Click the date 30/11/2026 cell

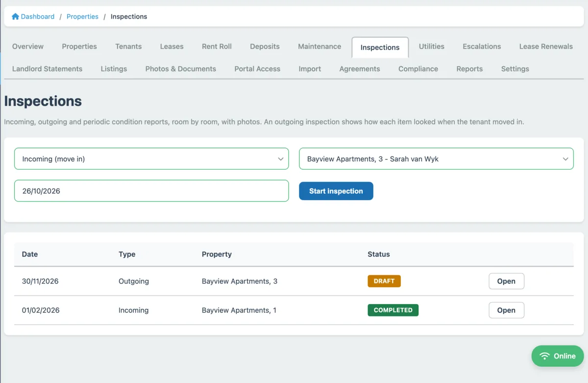coord(40,281)
